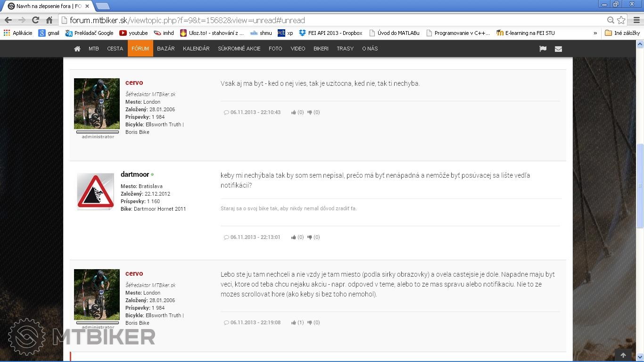Open the Iné záložky bookmarks folder

pyautogui.click(x=622, y=33)
